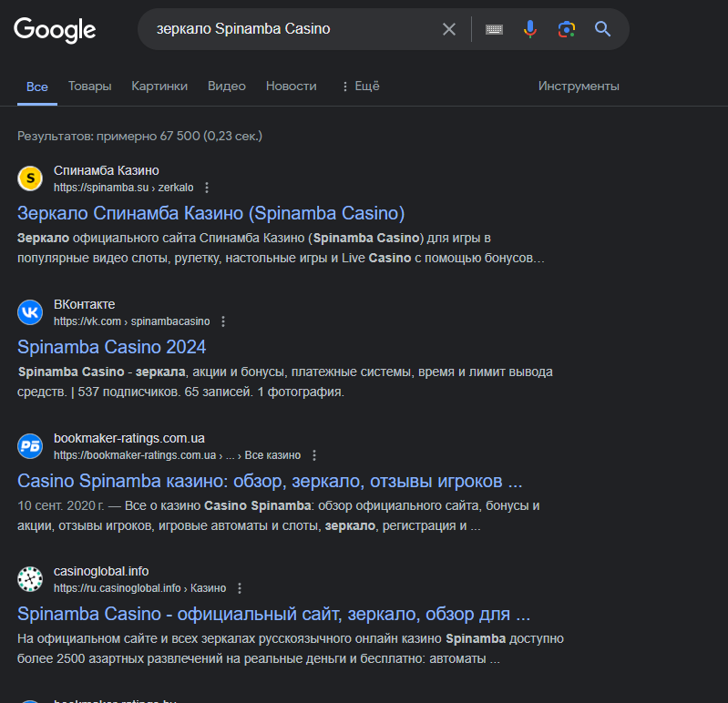Open Spinamba Casino официальный сайт result link
Screen dimensions: 728x703
tap(273, 615)
